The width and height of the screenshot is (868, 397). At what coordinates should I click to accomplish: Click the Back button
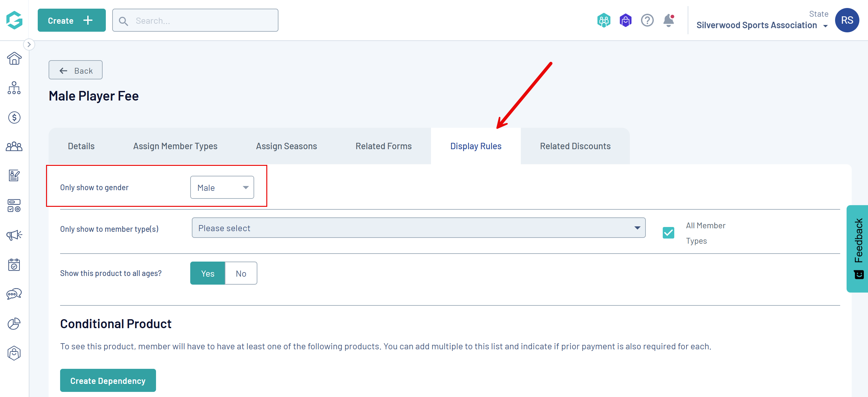(75, 70)
